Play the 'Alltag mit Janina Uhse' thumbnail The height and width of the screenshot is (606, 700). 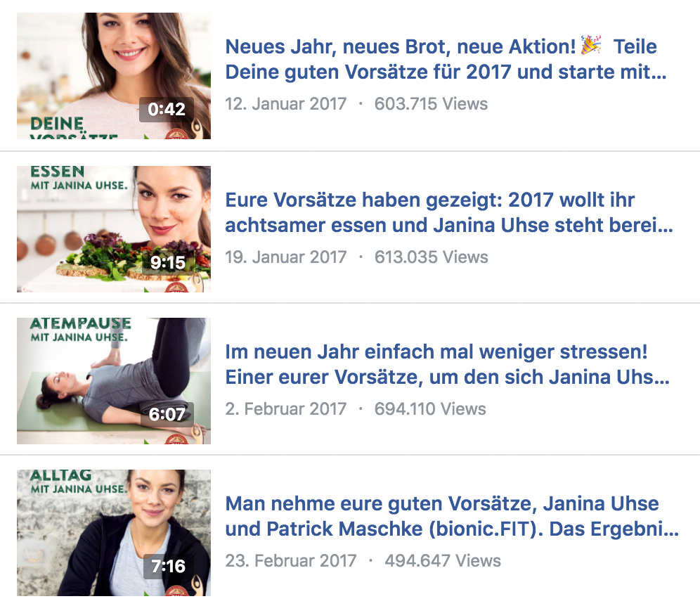(x=114, y=533)
